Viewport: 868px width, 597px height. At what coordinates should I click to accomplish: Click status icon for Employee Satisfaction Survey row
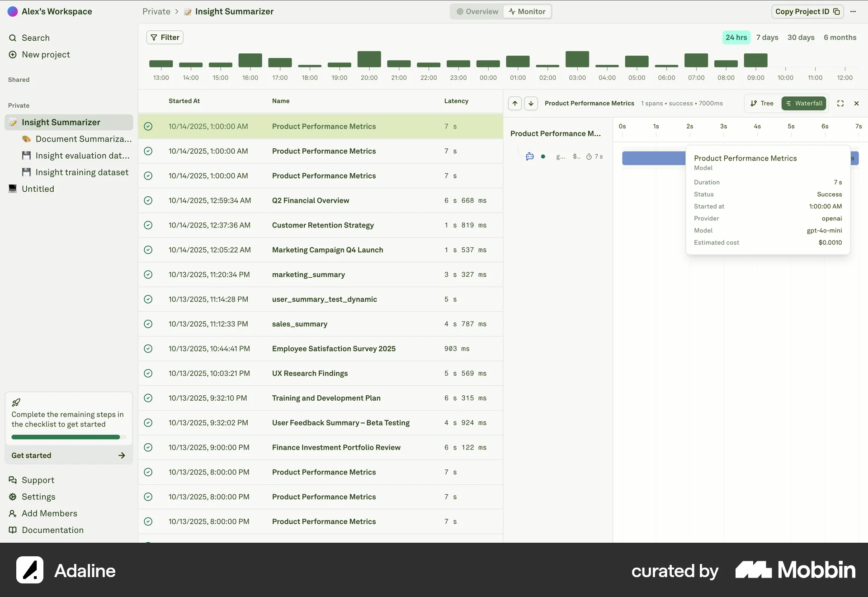tap(148, 349)
